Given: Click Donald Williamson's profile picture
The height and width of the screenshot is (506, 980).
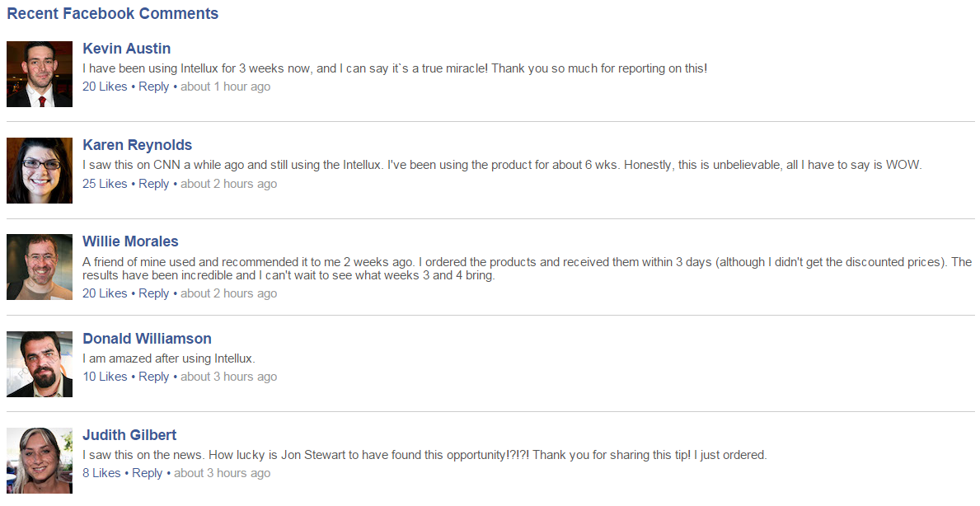Looking at the screenshot, I should [x=40, y=364].
